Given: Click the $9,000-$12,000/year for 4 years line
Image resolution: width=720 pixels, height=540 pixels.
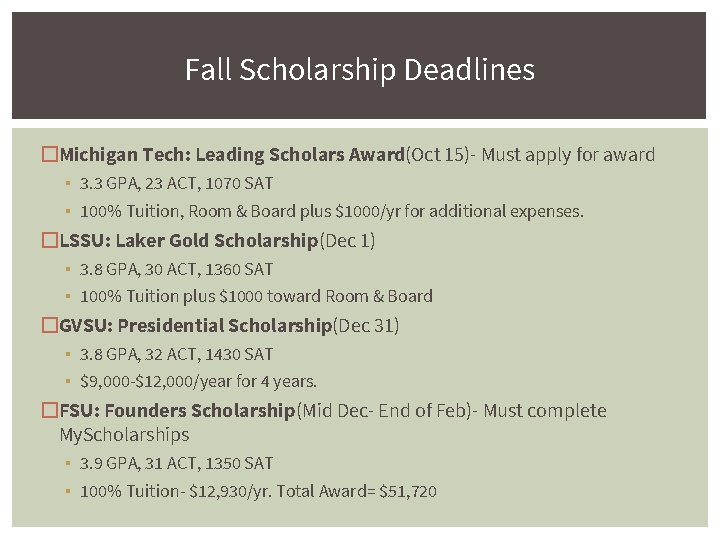Looking at the screenshot, I should 198,381.
